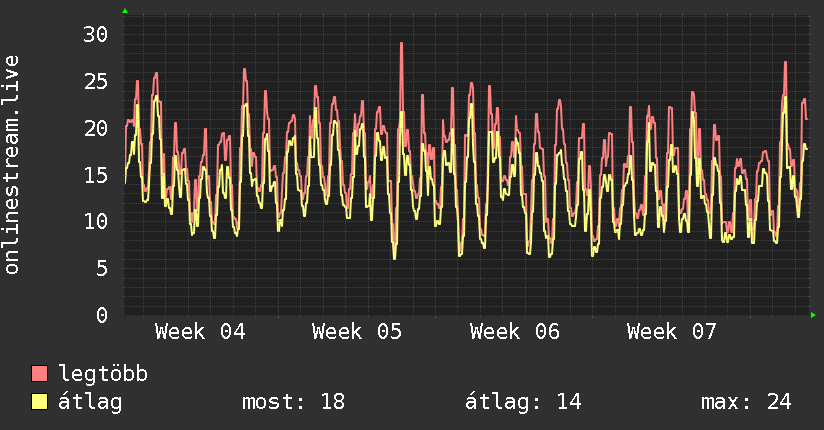Click the 30 y-axis tick label

pos(96,35)
